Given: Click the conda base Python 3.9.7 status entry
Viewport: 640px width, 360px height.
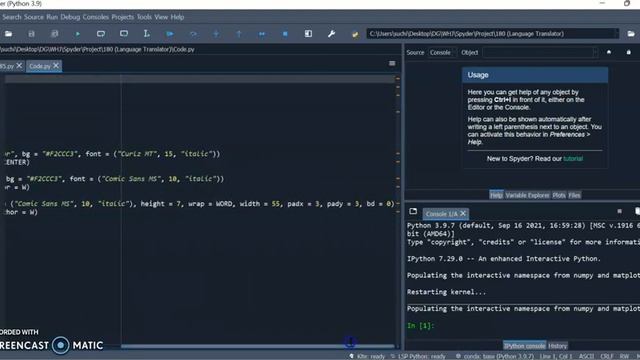Looking at the screenshot, I should [x=495, y=356].
